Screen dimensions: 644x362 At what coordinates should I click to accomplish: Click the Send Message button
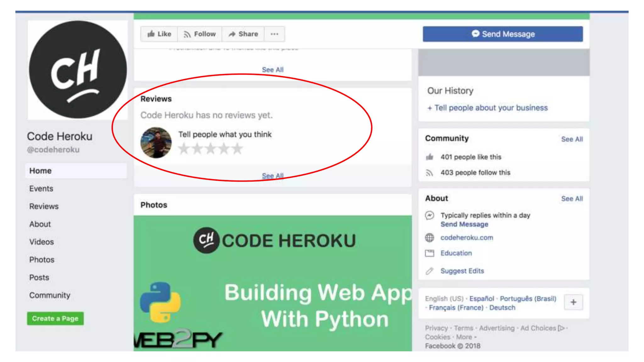502,34
